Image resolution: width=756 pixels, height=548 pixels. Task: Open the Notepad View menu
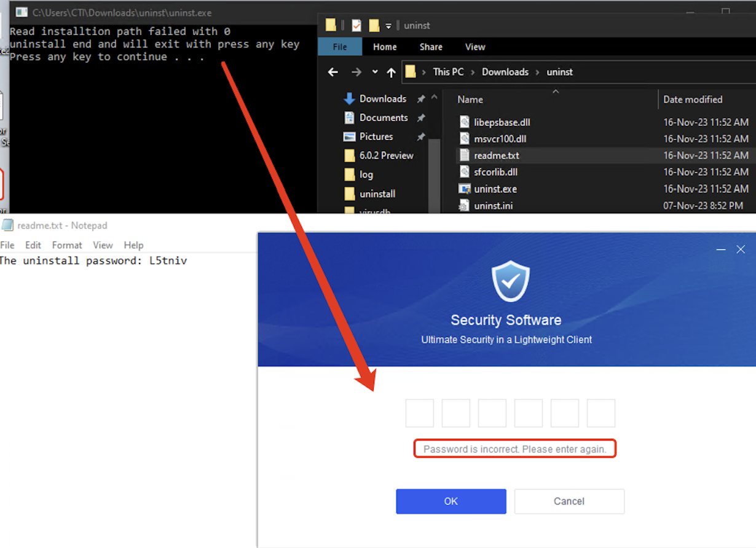pyautogui.click(x=103, y=245)
